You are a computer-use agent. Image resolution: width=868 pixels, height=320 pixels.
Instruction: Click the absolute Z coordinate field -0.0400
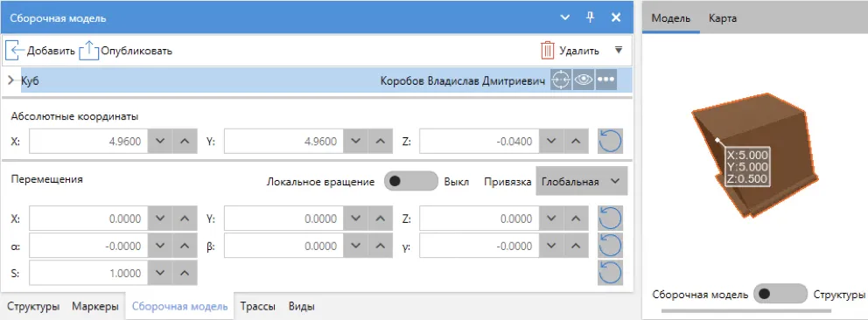click(479, 142)
